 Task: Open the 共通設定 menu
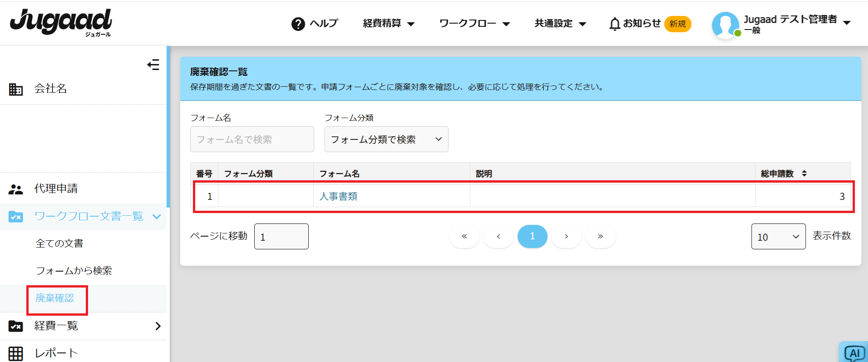(560, 24)
